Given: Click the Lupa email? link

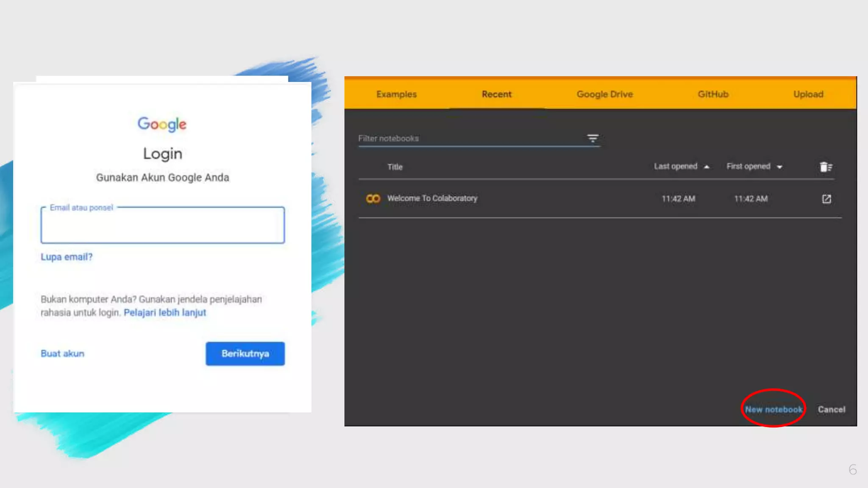Looking at the screenshot, I should tap(67, 257).
